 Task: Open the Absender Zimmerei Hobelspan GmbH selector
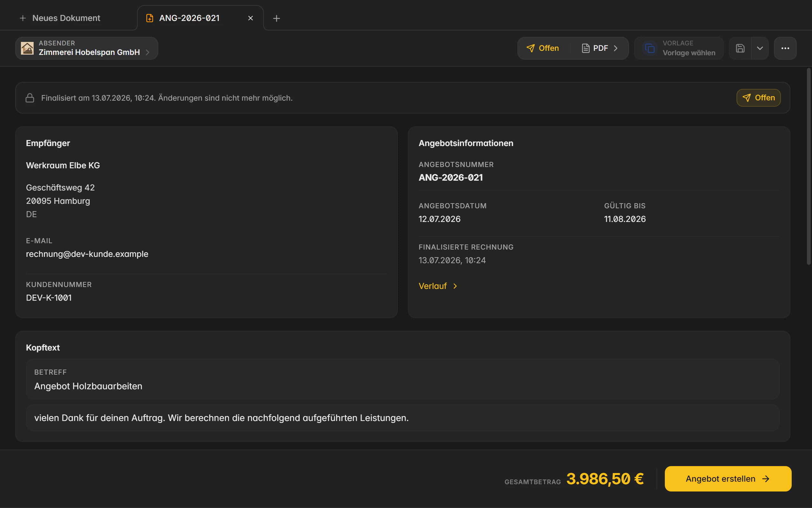pyautogui.click(x=87, y=48)
